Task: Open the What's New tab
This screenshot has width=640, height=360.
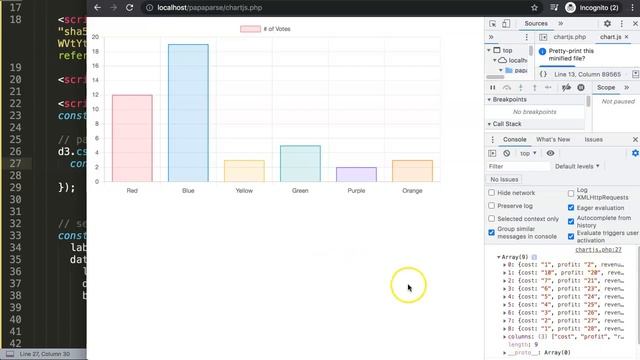Action: click(553, 140)
